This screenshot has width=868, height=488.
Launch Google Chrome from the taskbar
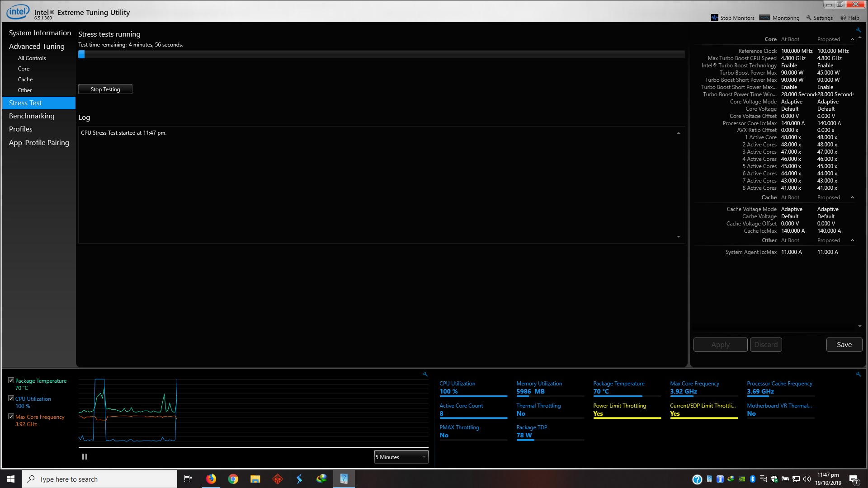tap(233, 479)
